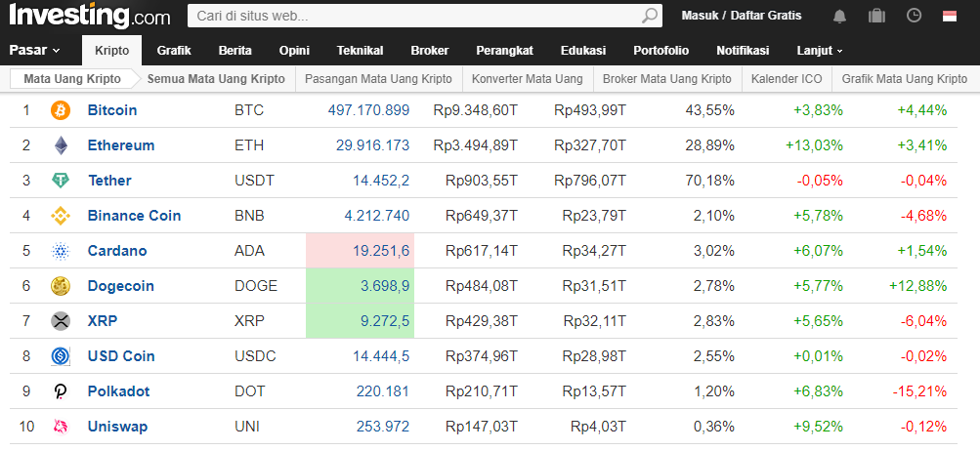Open the clock icon in header
This screenshot has width=980, height=451.
(914, 16)
